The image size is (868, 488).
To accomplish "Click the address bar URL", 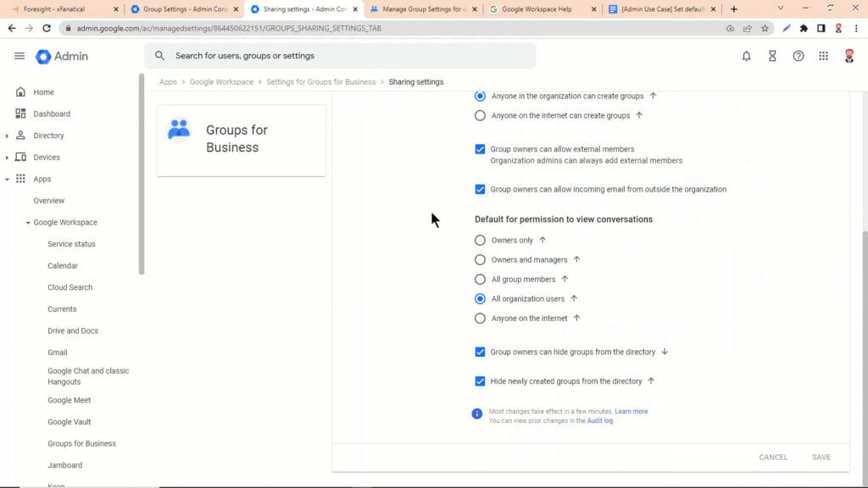I will 229,28.
